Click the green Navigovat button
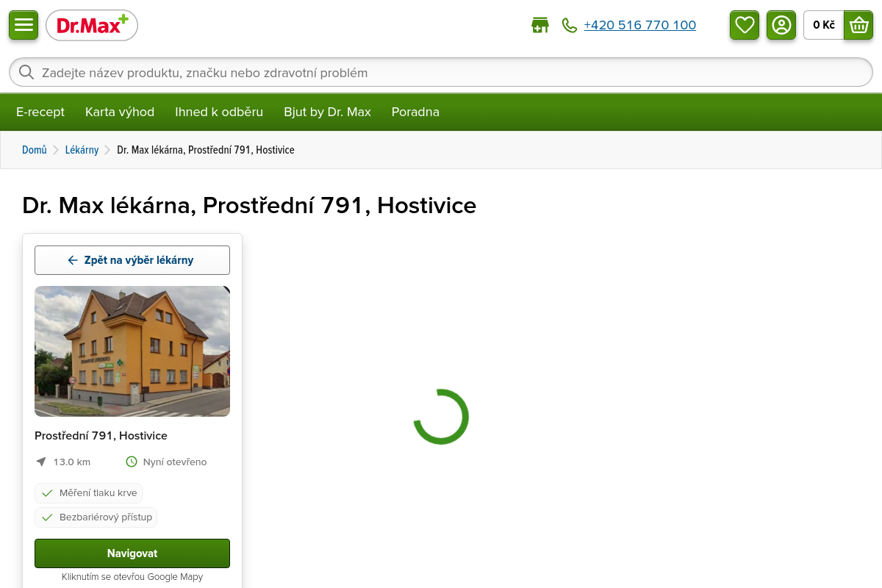Screen dimensions: 882x588 (x=132, y=553)
